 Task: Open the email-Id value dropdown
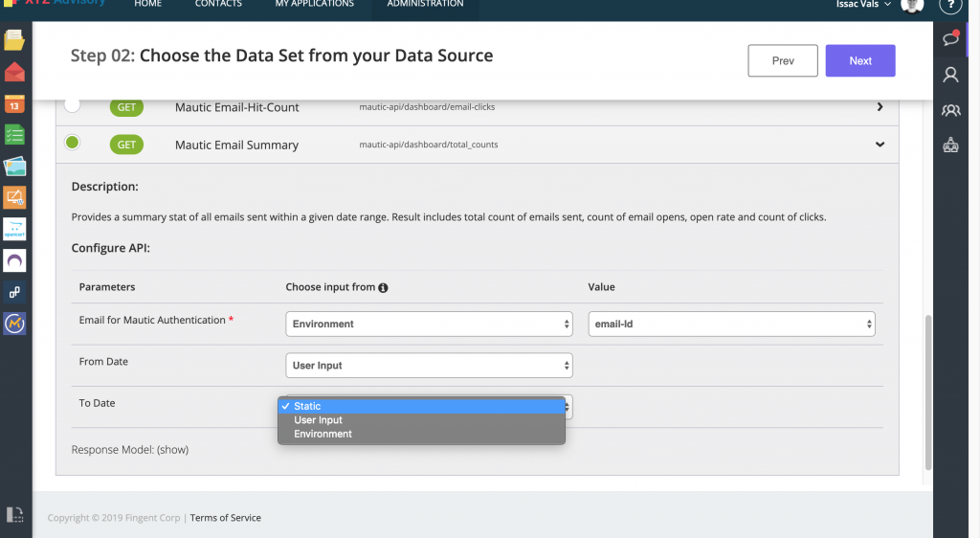pos(731,324)
